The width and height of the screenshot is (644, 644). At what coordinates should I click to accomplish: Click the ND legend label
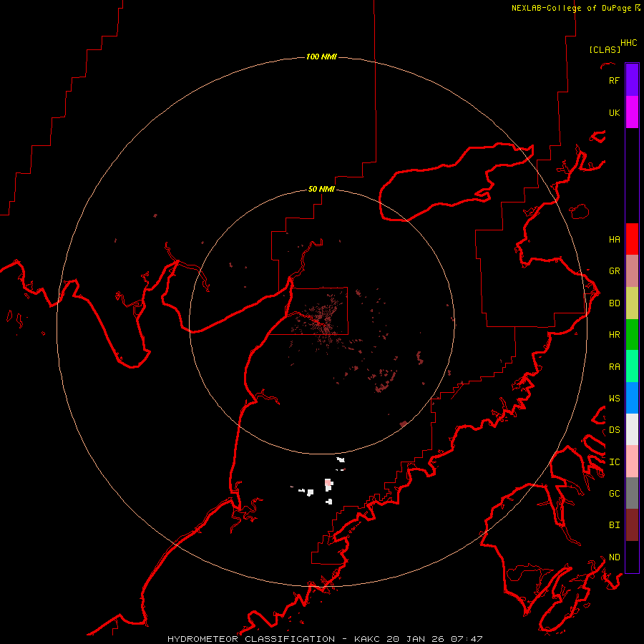click(x=614, y=557)
